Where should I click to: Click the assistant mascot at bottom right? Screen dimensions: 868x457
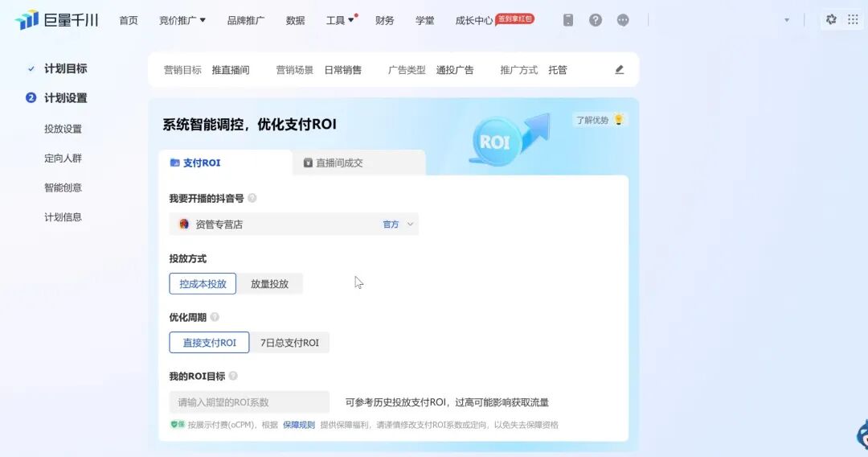coord(862,434)
